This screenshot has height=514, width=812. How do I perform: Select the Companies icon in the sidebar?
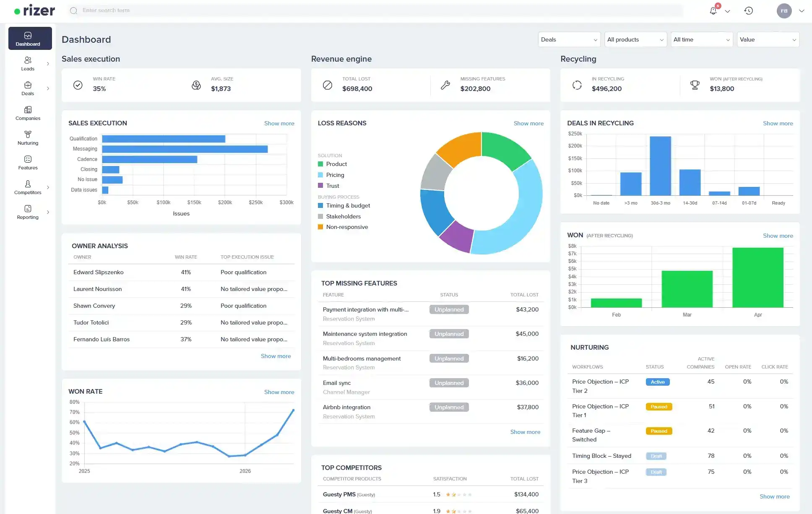(28, 113)
